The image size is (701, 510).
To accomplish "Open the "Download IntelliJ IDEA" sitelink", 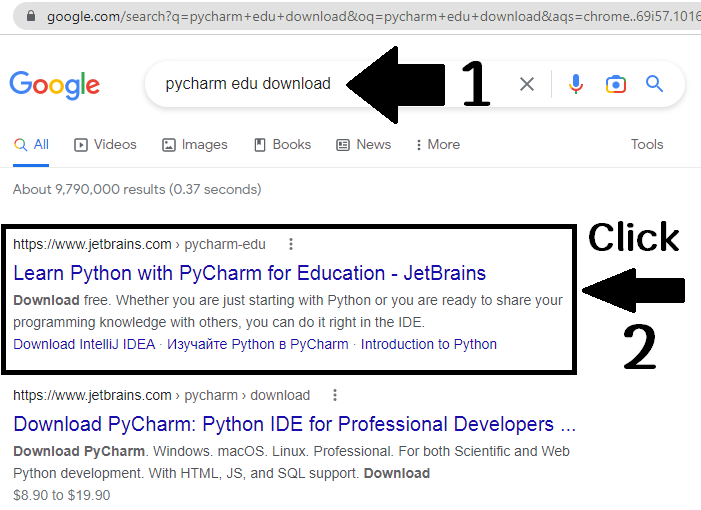I will coord(84,345).
